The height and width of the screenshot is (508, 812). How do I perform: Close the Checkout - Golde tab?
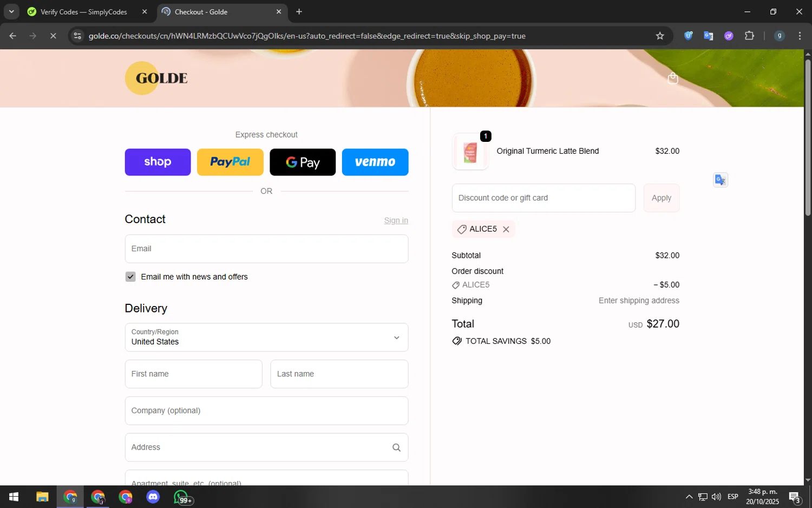pyautogui.click(x=279, y=12)
